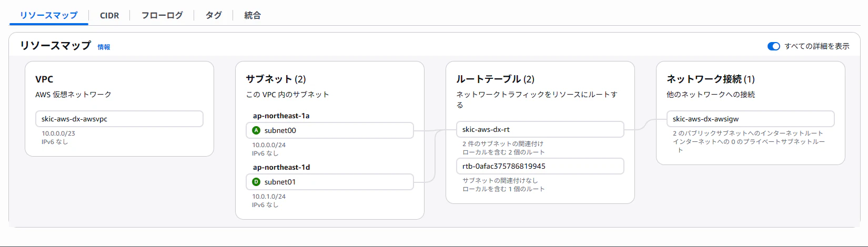Click the AWS 仮想ネットワーク description
Screen dimensions: 868x247
point(73,95)
